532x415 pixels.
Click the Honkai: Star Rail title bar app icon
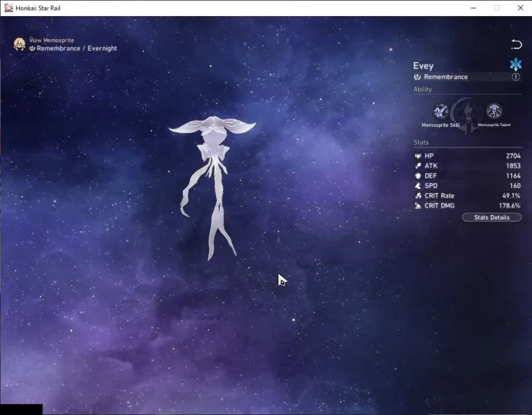8,8
